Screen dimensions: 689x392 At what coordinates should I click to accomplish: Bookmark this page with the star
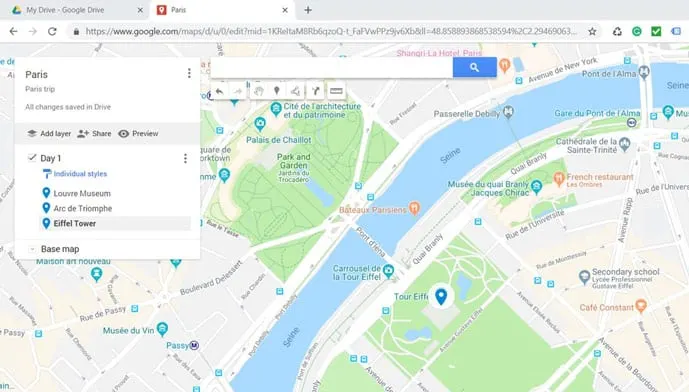click(592, 31)
